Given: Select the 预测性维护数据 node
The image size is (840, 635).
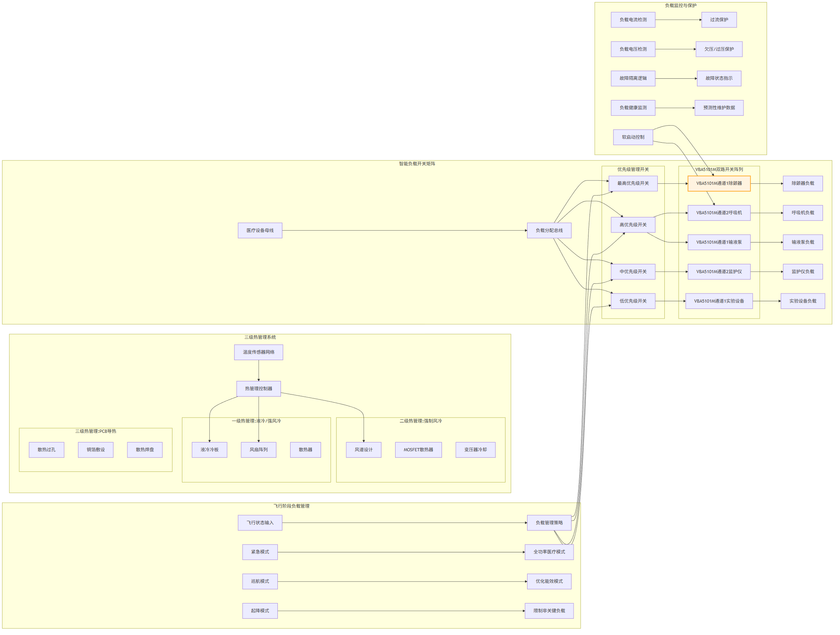Looking at the screenshot, I should [x=719, y=108].
